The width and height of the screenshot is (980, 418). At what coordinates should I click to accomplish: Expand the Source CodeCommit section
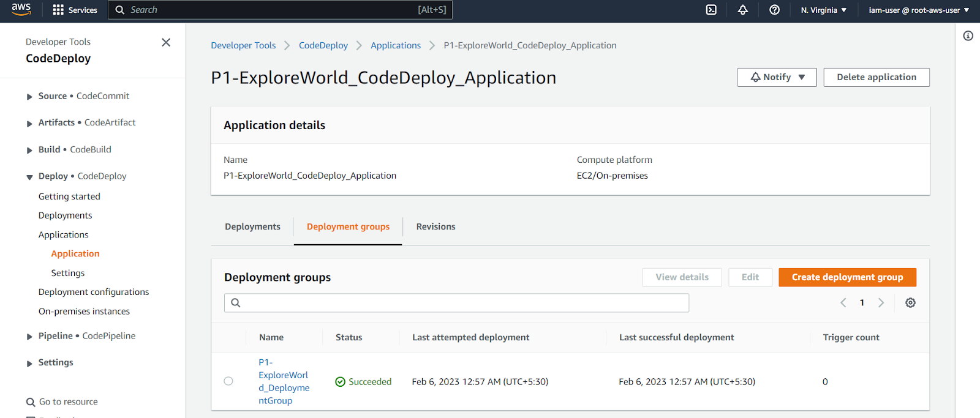(x=29, y=97)
